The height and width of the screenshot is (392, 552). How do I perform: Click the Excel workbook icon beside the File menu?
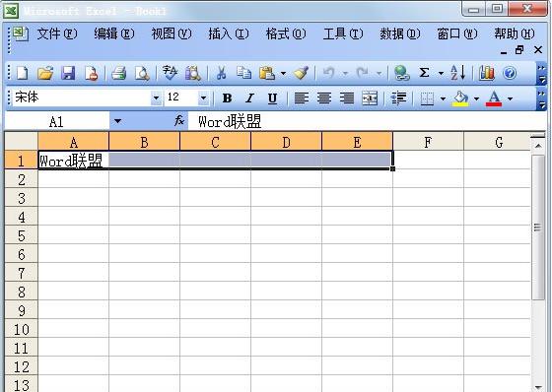[21, 34]
